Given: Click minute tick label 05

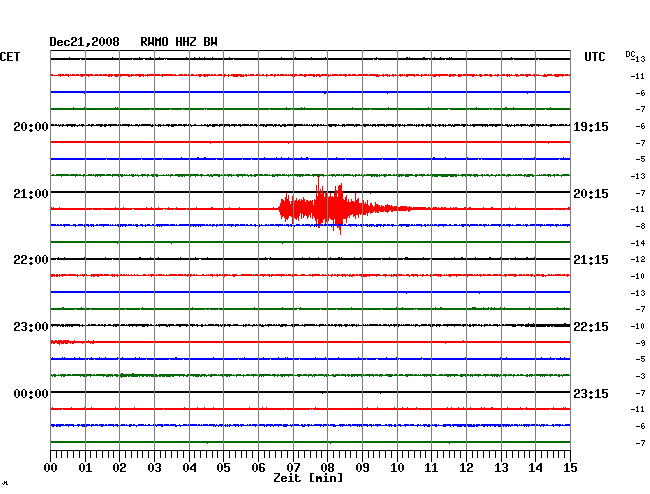Looking at the screenshot, I should tap(223, 468).
